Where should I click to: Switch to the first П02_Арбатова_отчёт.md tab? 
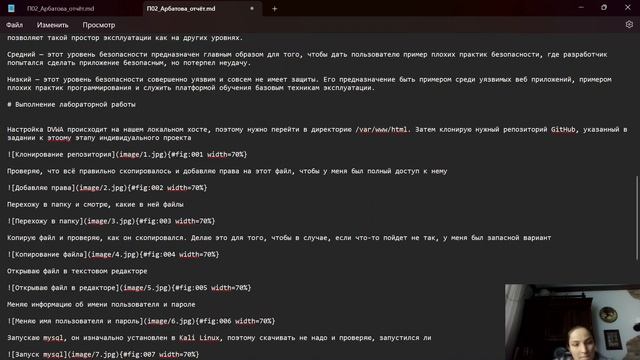60,9
